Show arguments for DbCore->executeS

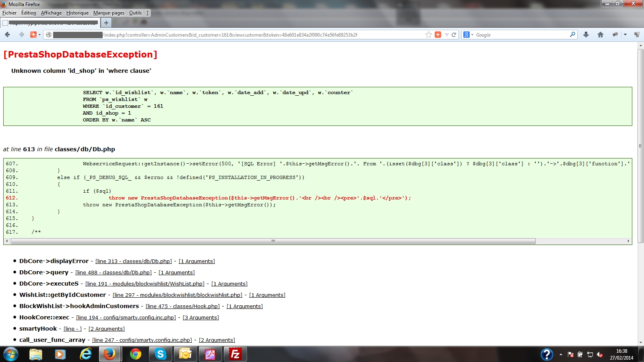[229, 284]
